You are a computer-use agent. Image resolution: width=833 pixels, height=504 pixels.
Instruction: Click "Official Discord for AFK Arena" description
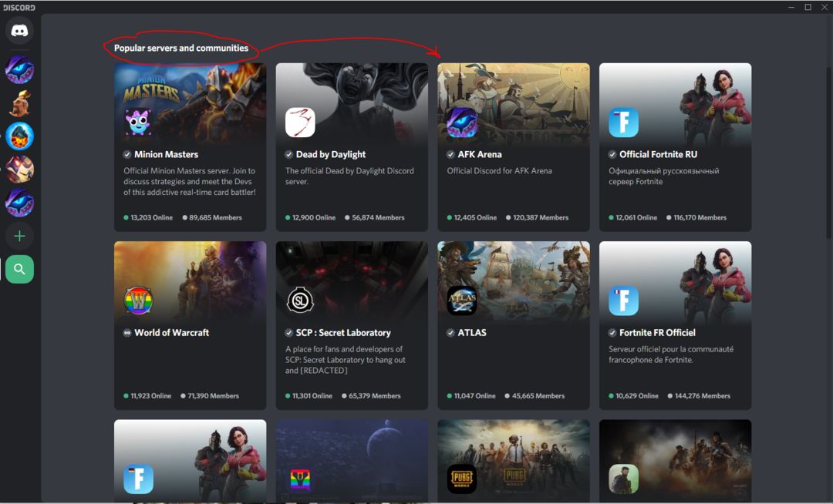(x=499, y=171)
